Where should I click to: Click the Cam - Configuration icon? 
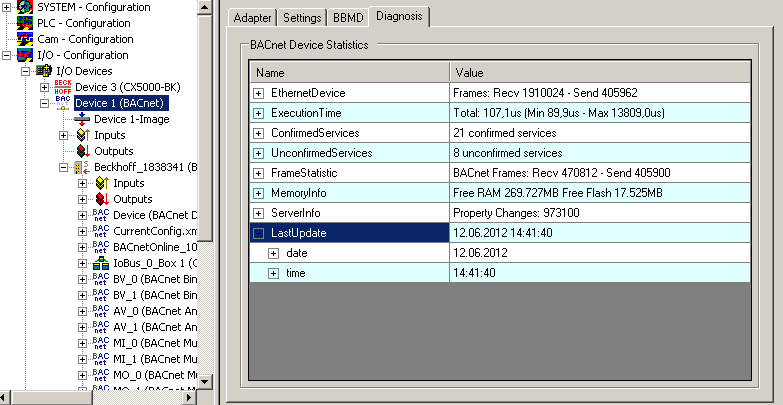click(x=25, y=39)
